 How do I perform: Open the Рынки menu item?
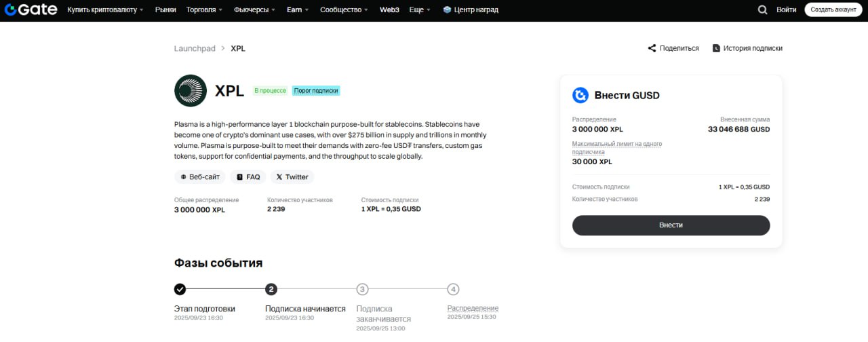(165, 10)
